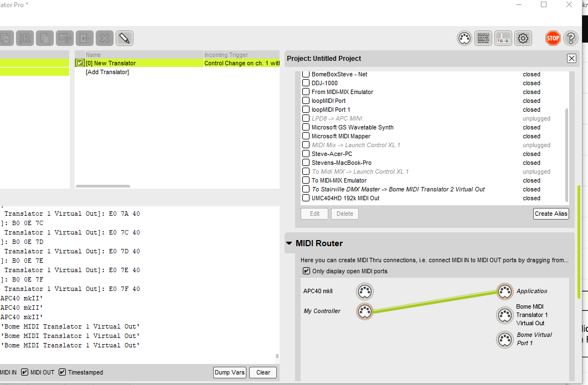The width and height of the screenshot is (588, 385).
Task: Click the Delete button under port list
Action: click(345, 214)
